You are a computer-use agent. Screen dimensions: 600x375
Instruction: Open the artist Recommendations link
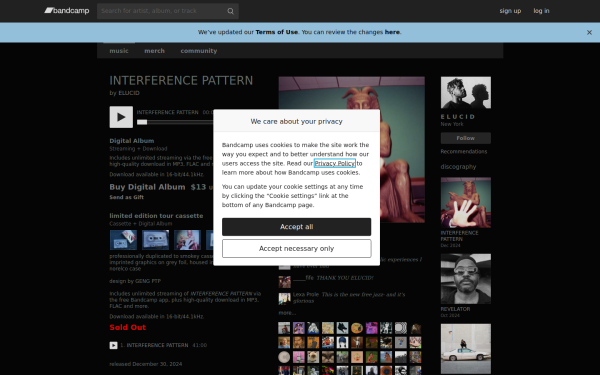tap(463, 152)
